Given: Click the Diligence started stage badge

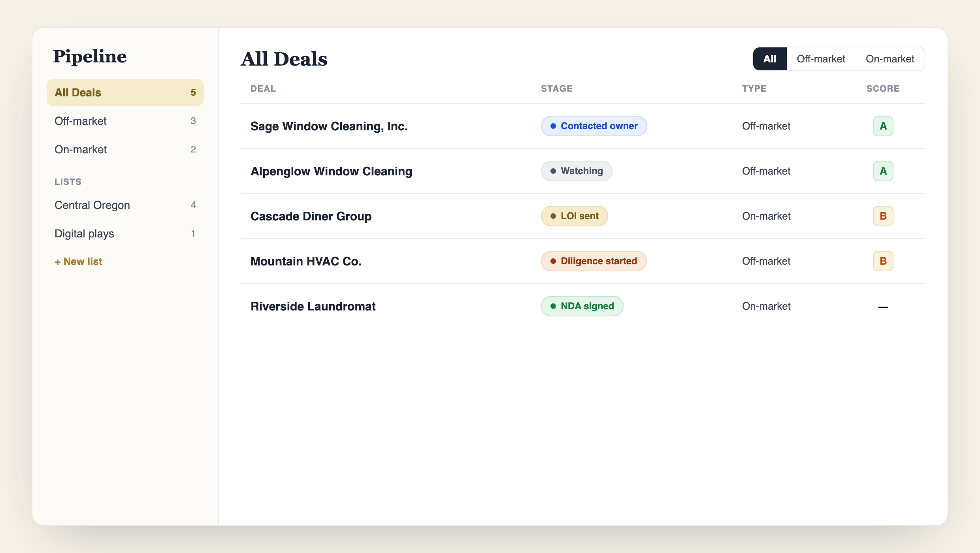Looking at the screenshot, I should tap(594, 261).
